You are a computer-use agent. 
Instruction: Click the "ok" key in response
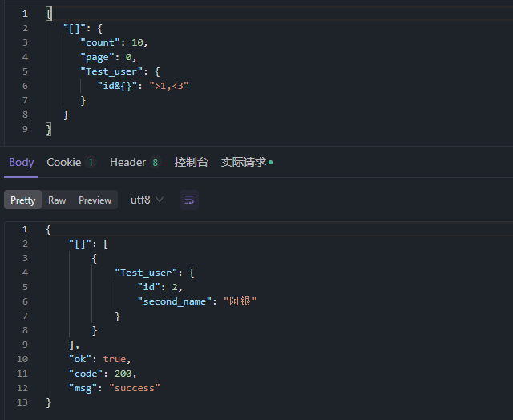pos(80,359)
